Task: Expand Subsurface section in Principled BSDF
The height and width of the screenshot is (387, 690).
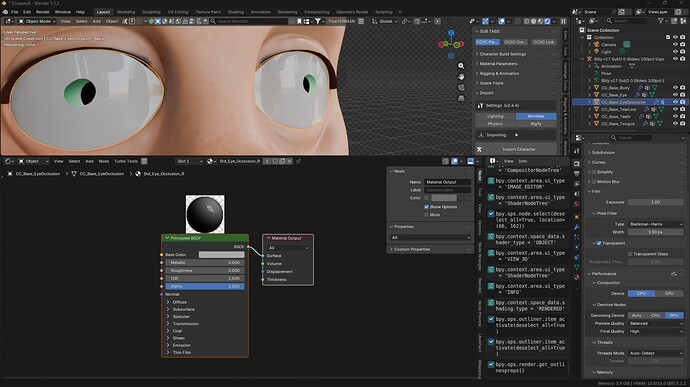Action: (168, 310)
